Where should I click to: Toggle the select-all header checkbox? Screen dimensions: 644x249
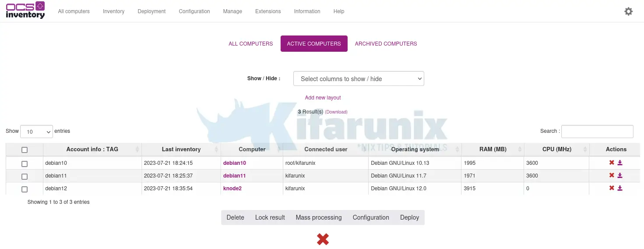click(x=25, y=150)
